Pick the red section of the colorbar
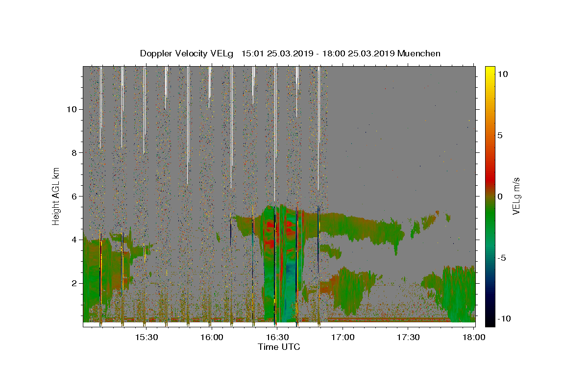Image resolution: width=588 pixels, height=392 pixels. pyautogui.click(x=490, y=179)
